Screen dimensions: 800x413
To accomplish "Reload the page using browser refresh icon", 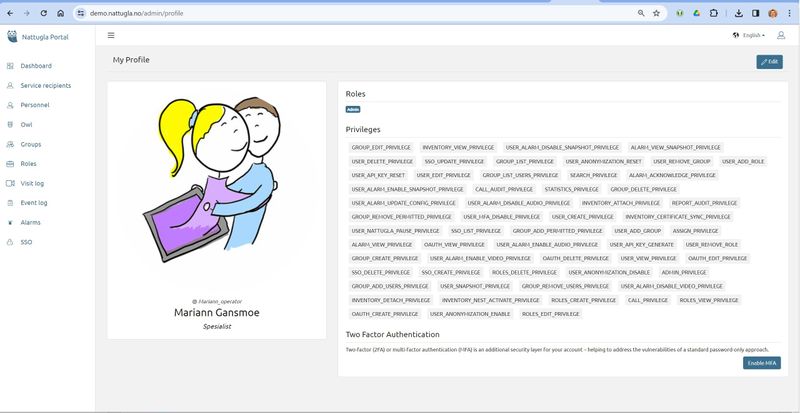I will (x=43, y=13).
